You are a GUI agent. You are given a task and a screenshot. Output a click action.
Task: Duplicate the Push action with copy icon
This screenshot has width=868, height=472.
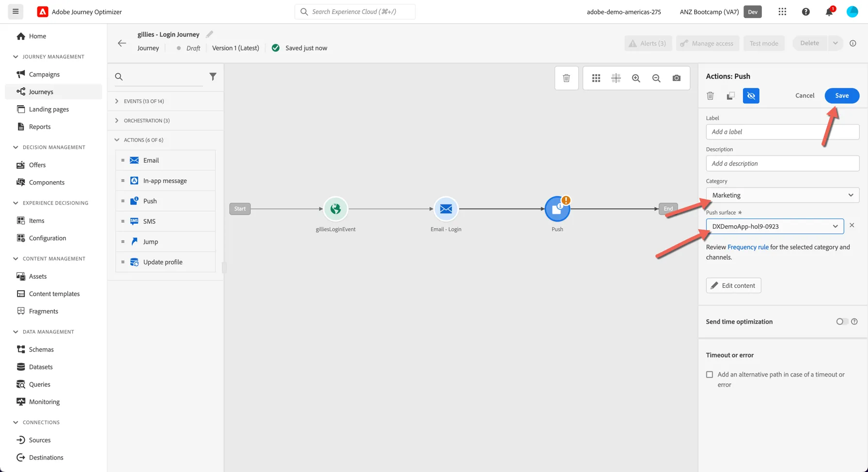tap(730, 95)
